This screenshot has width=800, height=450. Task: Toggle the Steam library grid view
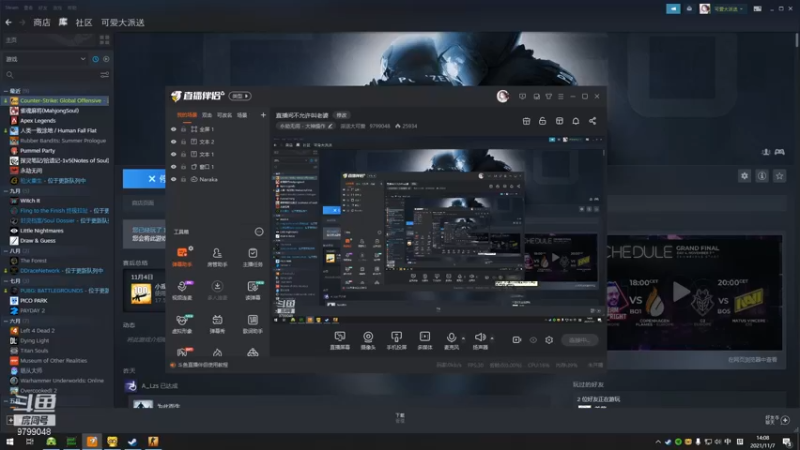pos(105,40)
